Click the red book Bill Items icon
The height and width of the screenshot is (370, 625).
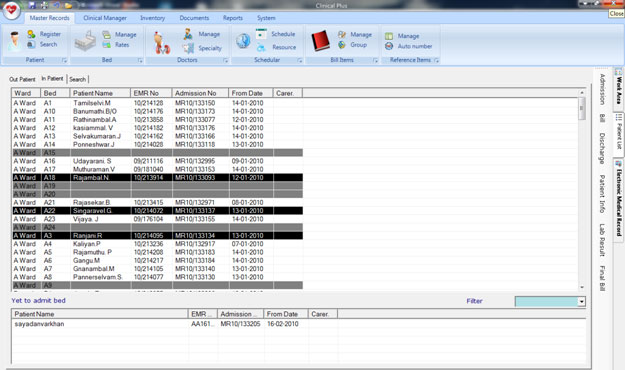pyautogui.click(x=320, y=41)
